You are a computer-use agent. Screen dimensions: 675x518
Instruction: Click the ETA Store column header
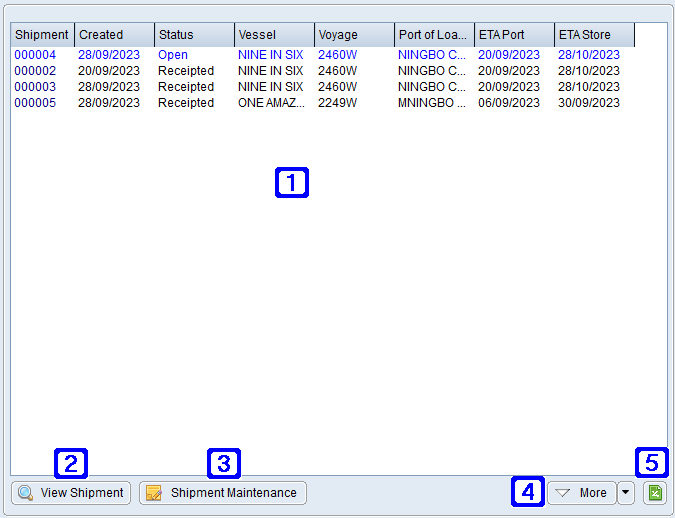[x=594, y=35]
